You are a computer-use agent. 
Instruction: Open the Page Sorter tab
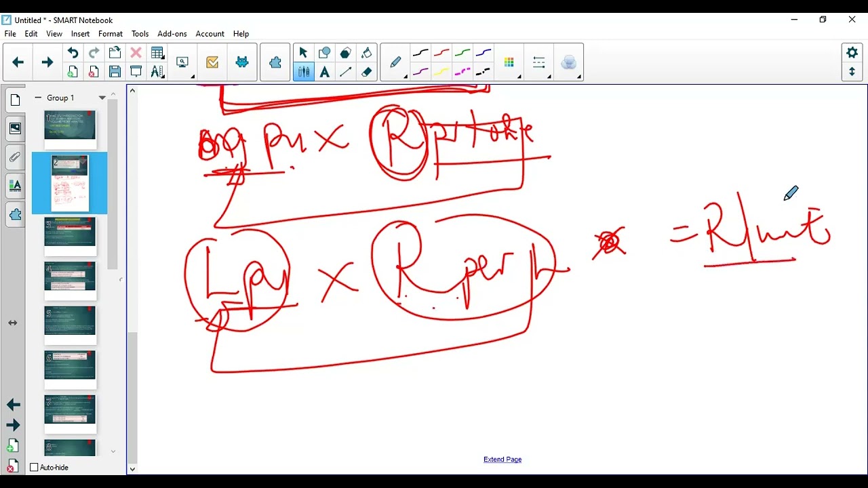15,100
